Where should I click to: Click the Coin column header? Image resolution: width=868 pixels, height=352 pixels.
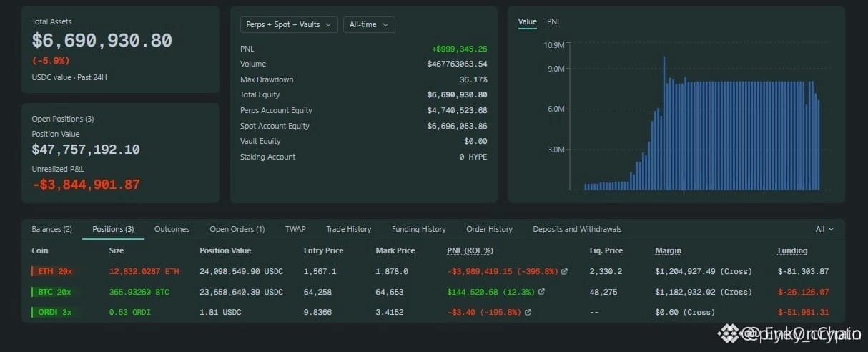point(40,250)
